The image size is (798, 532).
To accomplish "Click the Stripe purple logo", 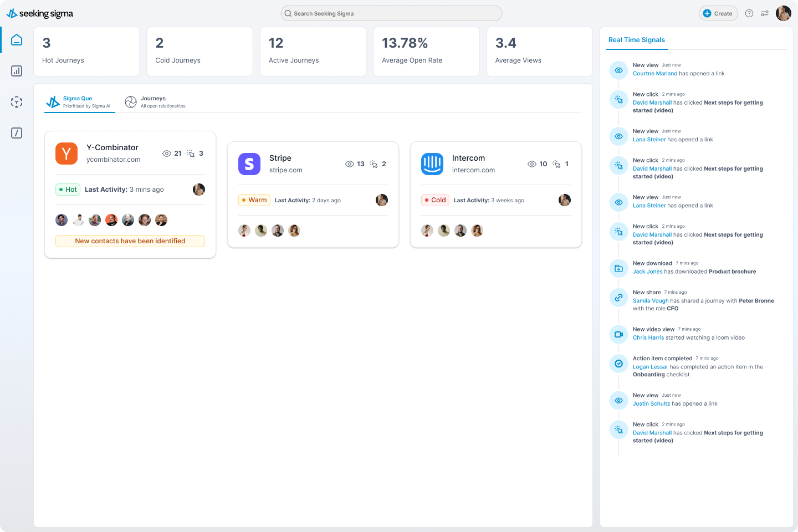I will 249,164.
